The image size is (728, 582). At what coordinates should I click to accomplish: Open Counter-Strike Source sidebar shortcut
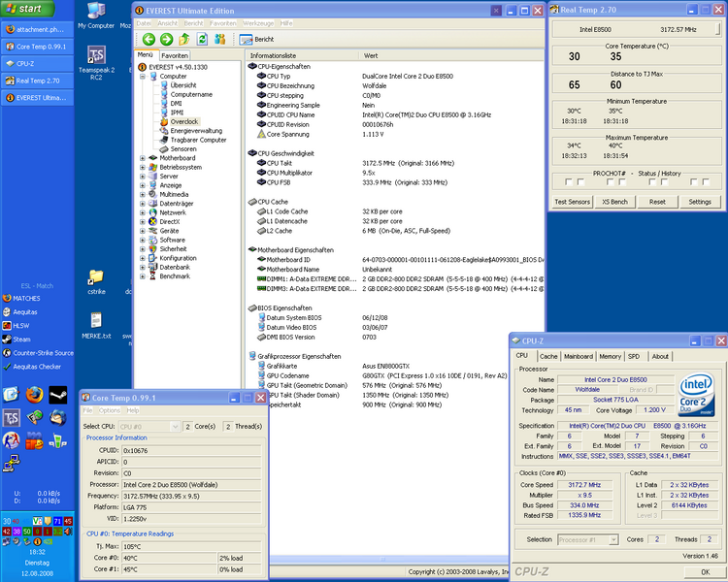click(38, 353)
